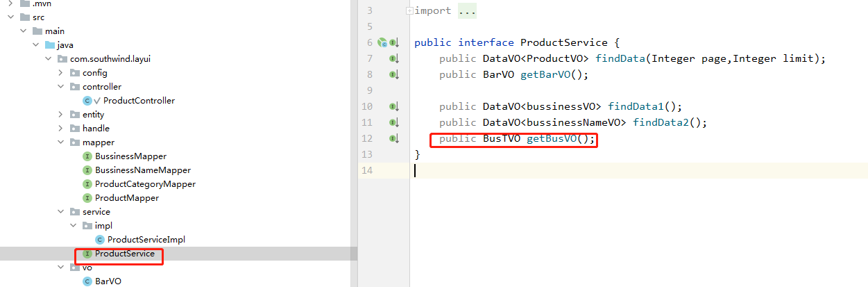Expand the .mvn folder chevron

(10, 3)
